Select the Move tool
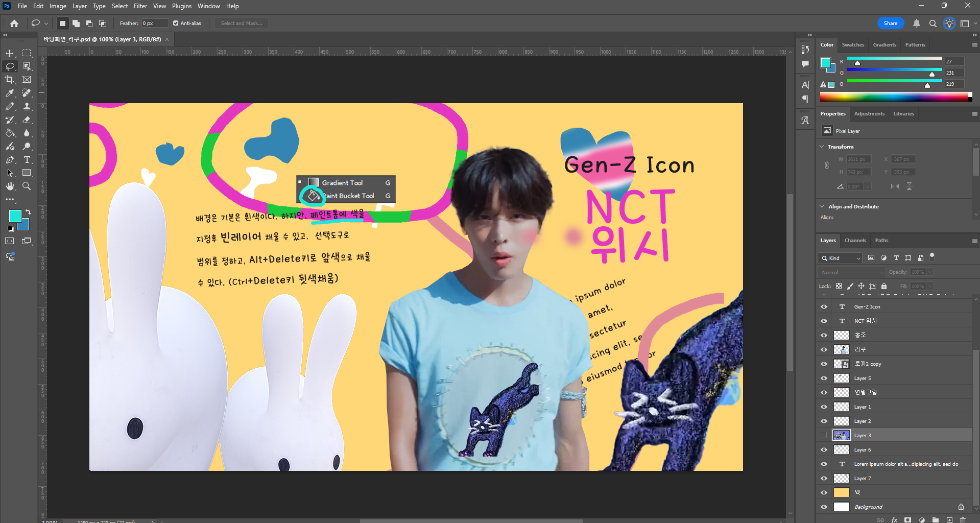 (10, 53)
